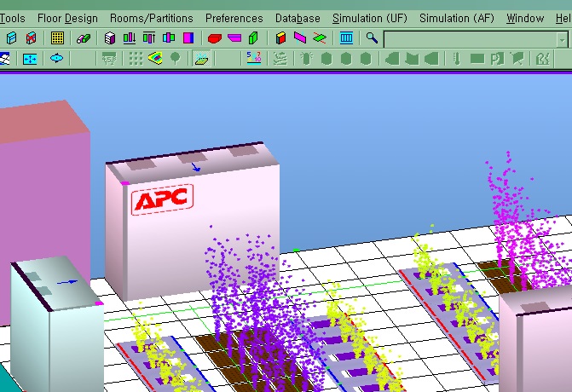Open the Rooms/Partitions menu
This screenshot has width=572, height=392.
coord(152,18)
